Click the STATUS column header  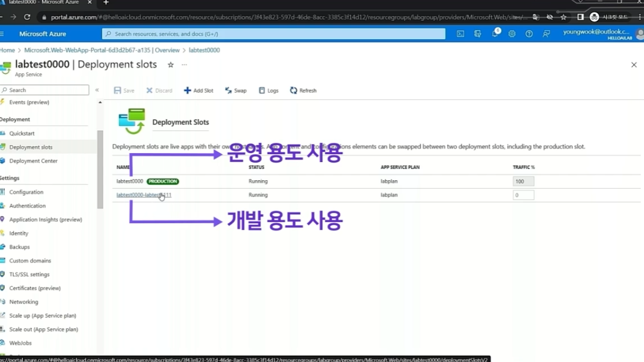coord(257,167)
